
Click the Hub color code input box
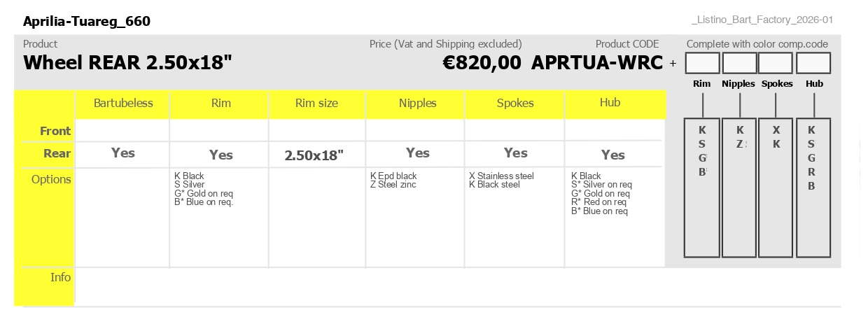pos(813,64)
